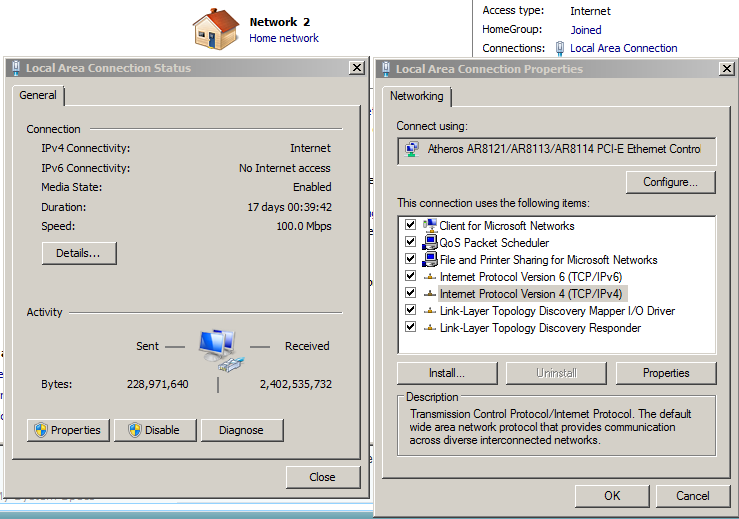This screenshot has width=739, height=519.
Task: Cancel the connection properties dialog
Action: point(693,496)
